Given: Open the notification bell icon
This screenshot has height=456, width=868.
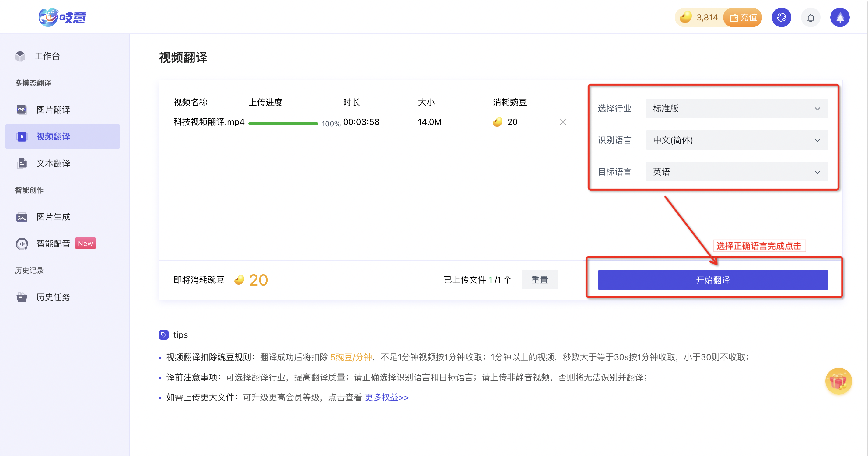Looking at the screenshot, I should pyautogui.click(x=810, y=18).
